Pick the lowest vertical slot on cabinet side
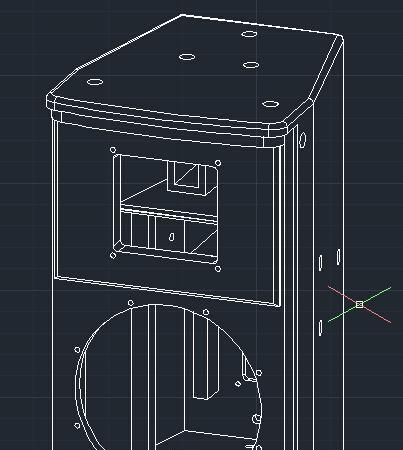 (x=321, y=328)
